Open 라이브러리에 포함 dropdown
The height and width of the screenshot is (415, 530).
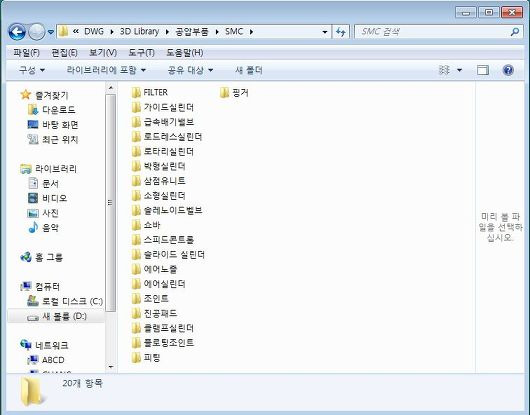106,70
